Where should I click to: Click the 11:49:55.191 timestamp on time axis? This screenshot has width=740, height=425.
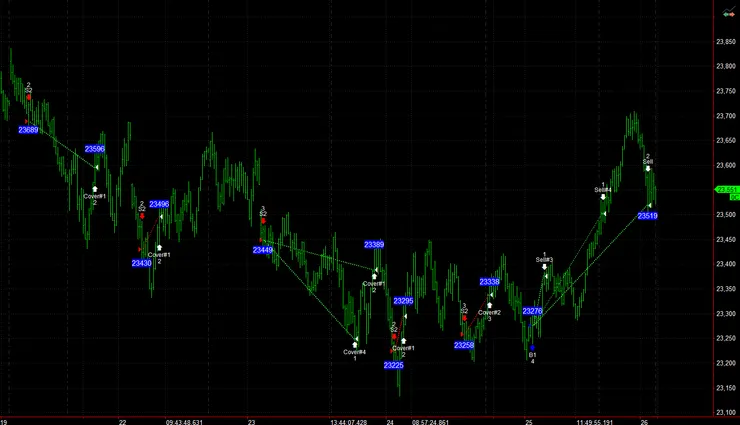pos(595,422)
